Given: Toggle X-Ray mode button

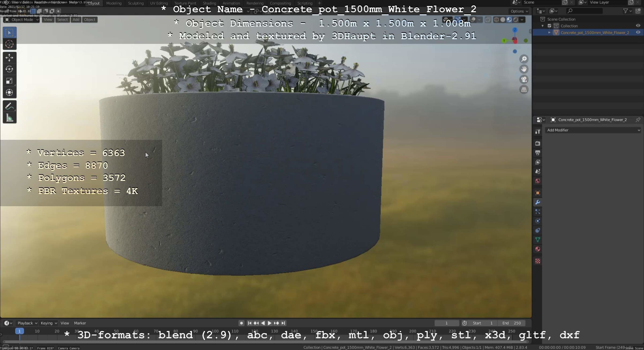Looking at the screenshot, I should [488, 20].
